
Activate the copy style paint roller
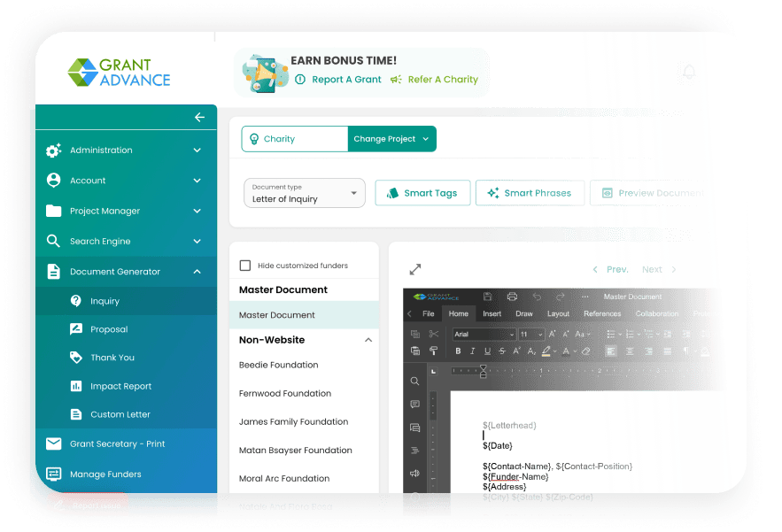tap(433, 351)
